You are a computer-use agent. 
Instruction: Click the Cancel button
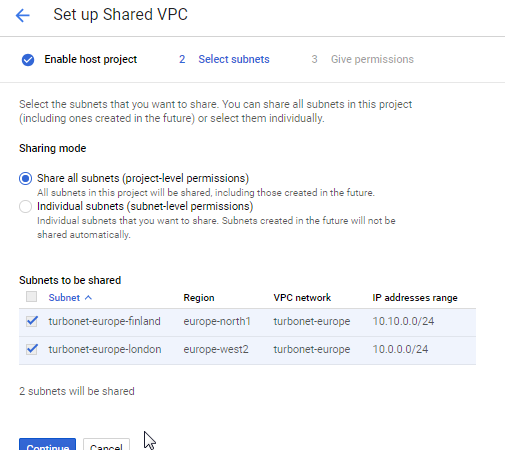pyautogui.click(x=106, y=444)
